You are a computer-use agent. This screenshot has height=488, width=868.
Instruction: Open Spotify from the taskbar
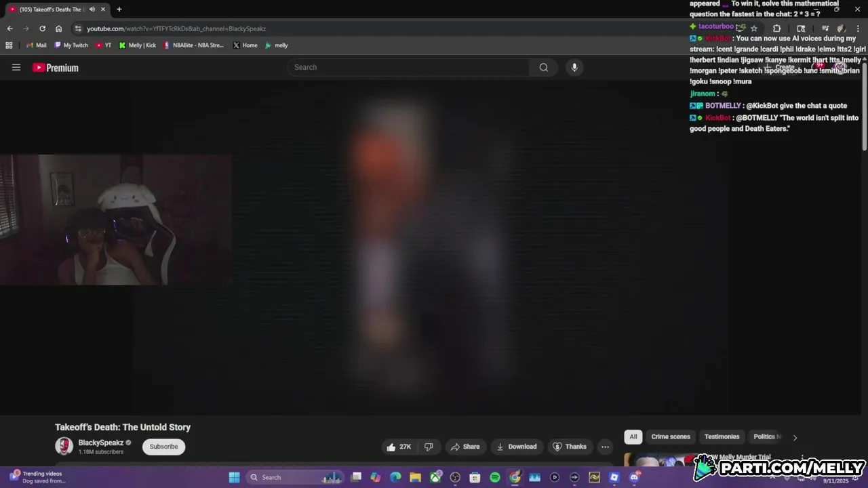495,477
